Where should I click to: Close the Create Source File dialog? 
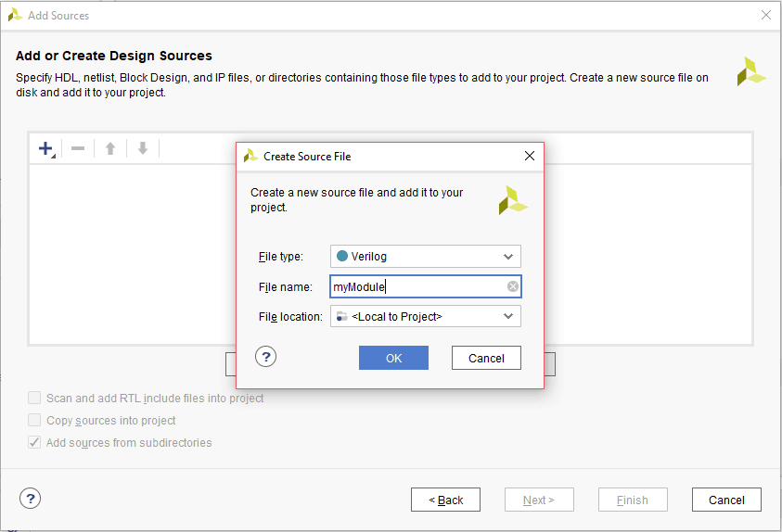coord(530,156)
